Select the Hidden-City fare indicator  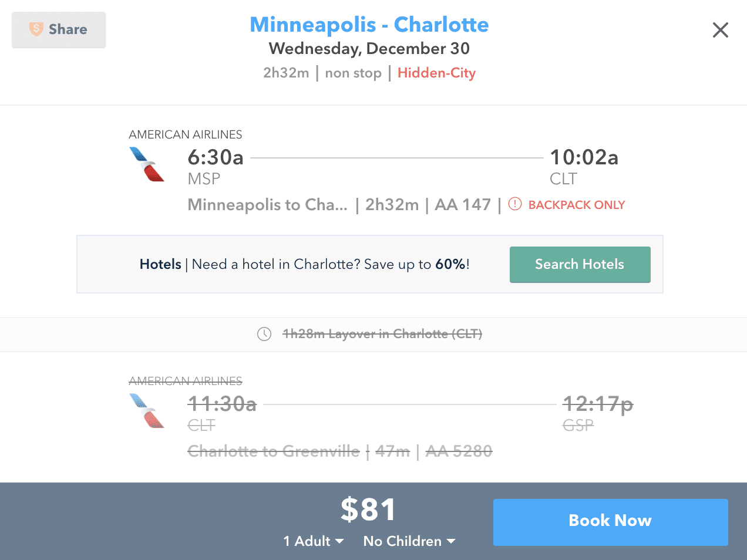pos(436,73)
